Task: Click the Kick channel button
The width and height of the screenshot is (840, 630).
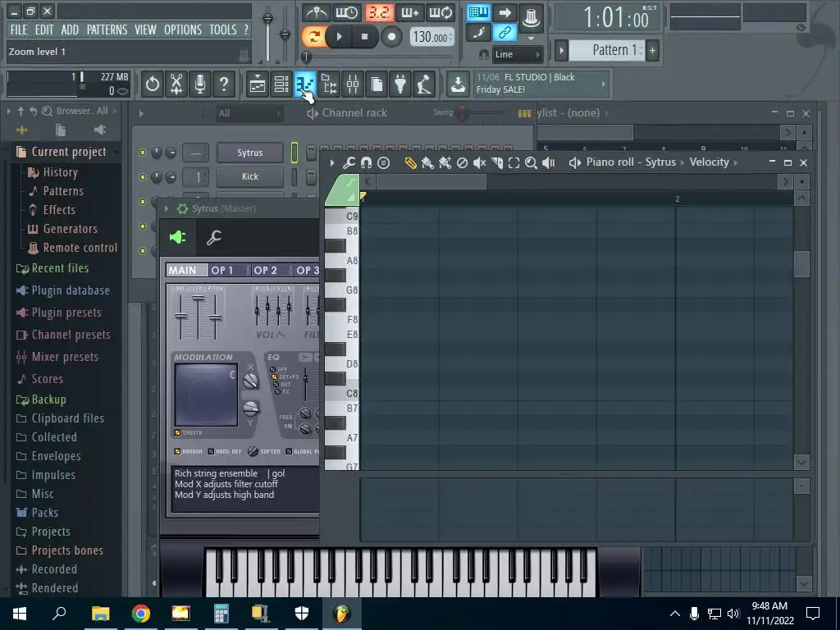Action: click(250, 177)
